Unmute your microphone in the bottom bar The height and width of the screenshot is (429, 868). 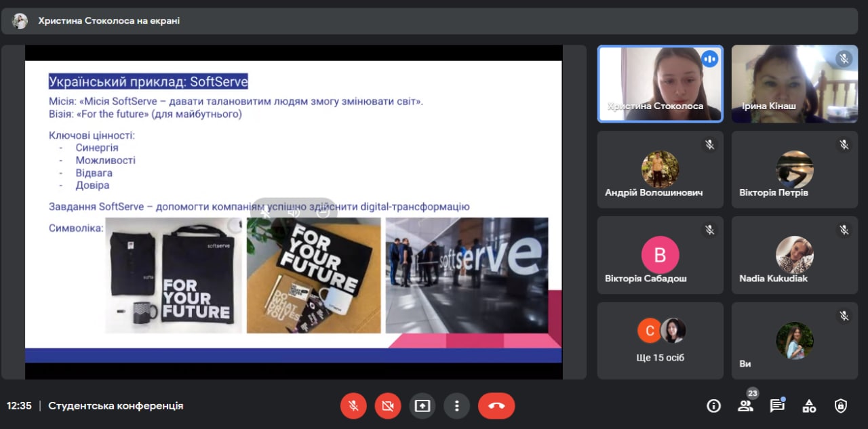[353, 406]
